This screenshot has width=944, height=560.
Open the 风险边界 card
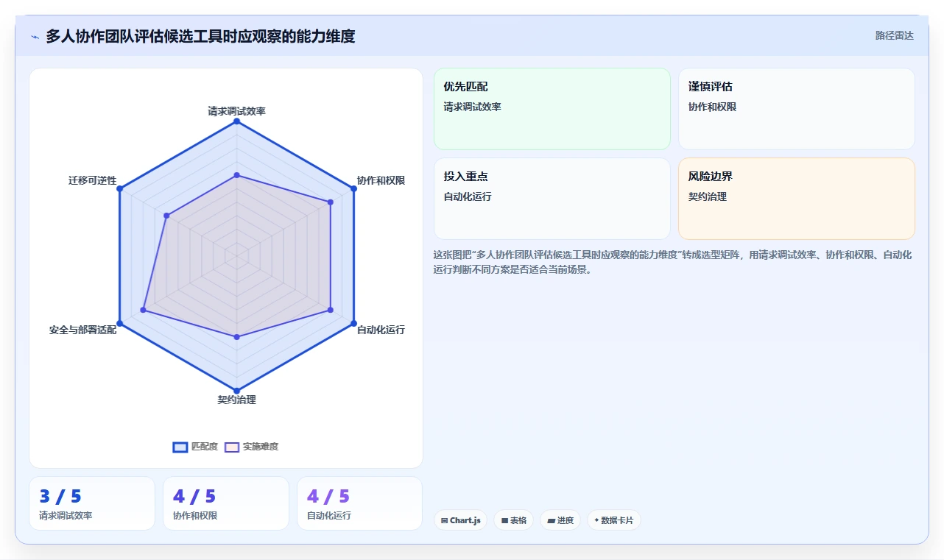tap(797, 199)
